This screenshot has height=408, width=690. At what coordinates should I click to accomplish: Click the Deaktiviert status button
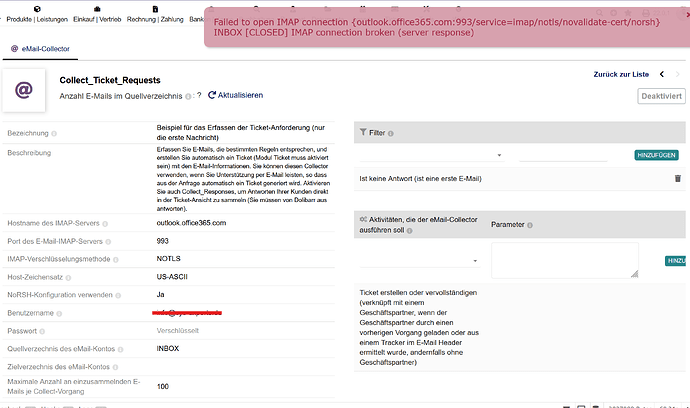(x=661, y=96)
